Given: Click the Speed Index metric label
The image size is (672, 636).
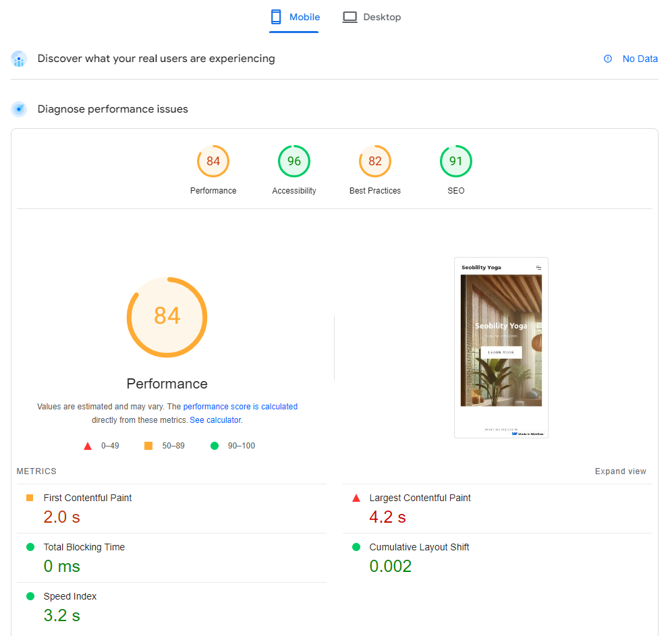Looking at the screenshot, I should (70, 596).
